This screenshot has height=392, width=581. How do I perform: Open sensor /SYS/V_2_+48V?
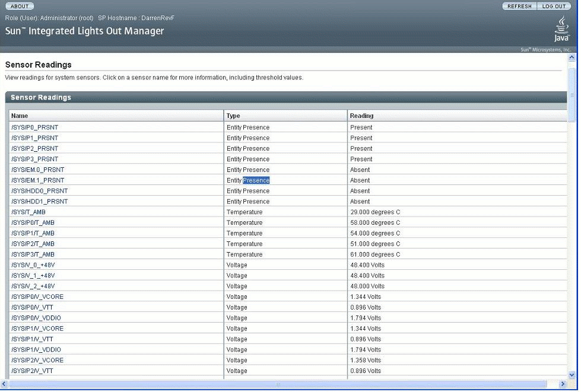point(33,286)
